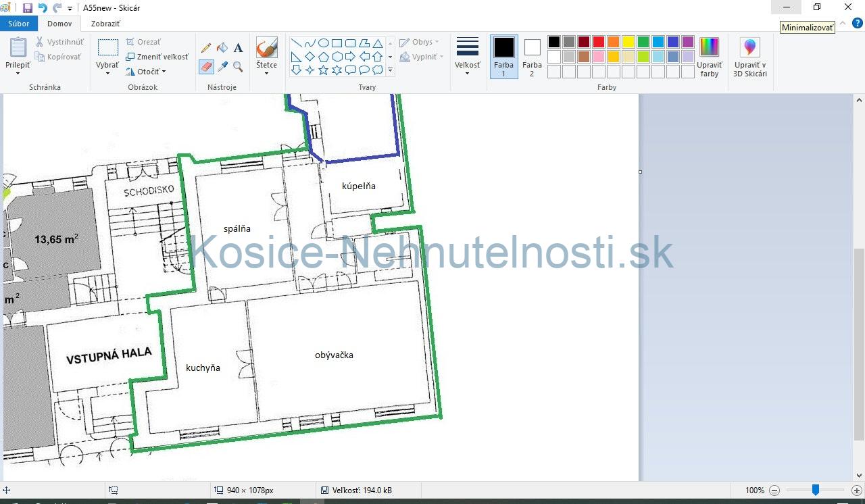Choose the Rounded rectangle shape
865x504 pixels.
350,43
